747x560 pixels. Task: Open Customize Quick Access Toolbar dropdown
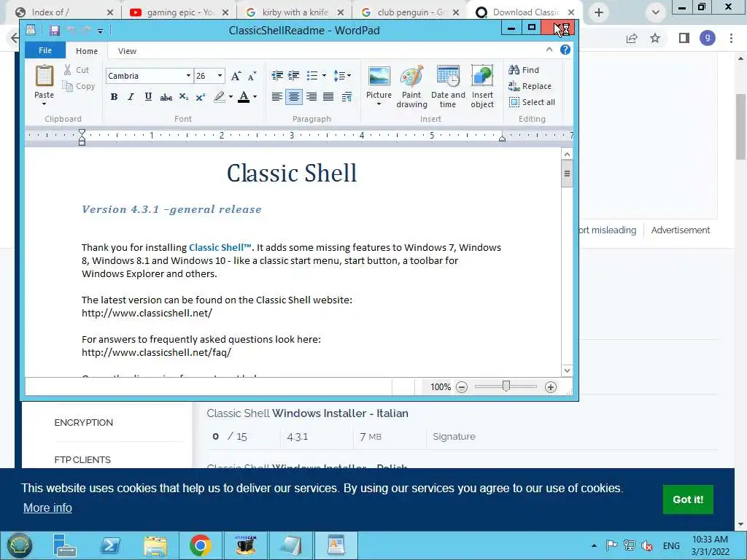coord(101,31)
